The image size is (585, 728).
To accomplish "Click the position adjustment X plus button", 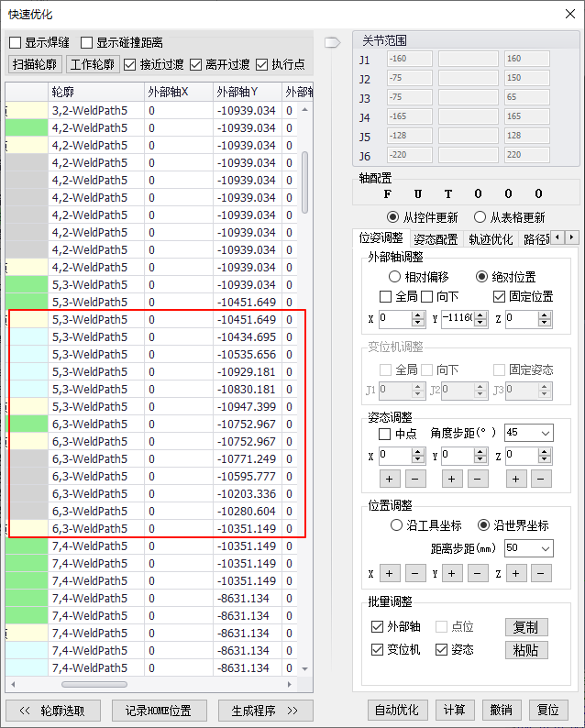I will 389,573.
